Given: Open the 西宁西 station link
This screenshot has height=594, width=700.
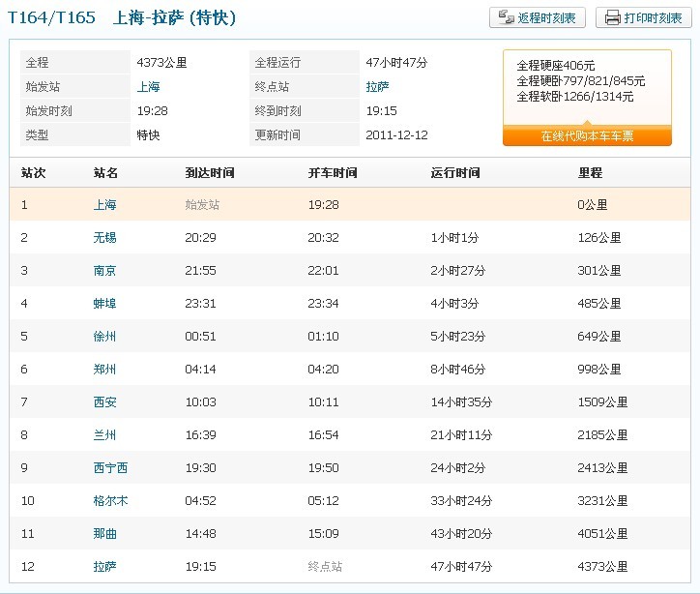Looking at the screenshot, I should tap(110, 468).
